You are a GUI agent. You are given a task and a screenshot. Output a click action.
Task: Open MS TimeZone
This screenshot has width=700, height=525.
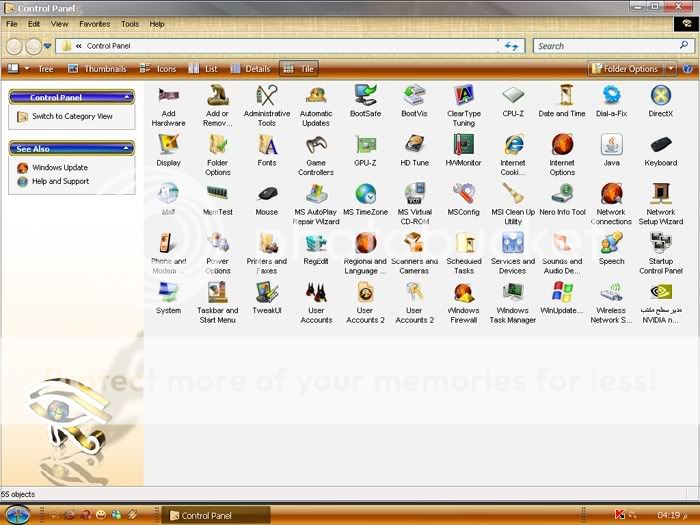[x=365, y=200]
